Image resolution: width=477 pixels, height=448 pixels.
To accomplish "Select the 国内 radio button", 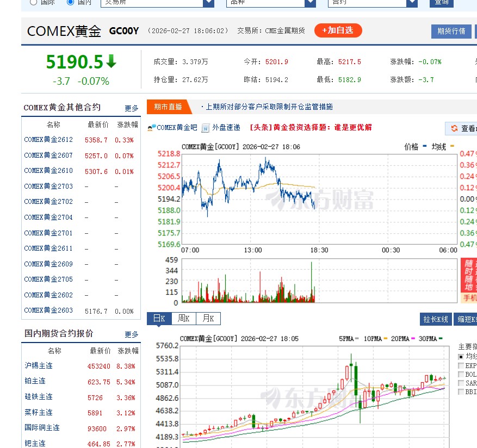I will tap(70, 2).
